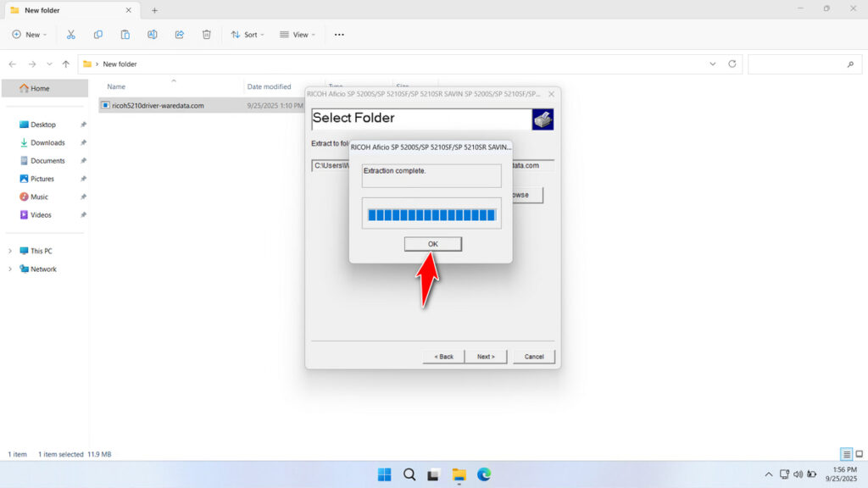Close the RICOH Select Folder window
Viewport: 868px width, 488px height.
coord(551,94)
